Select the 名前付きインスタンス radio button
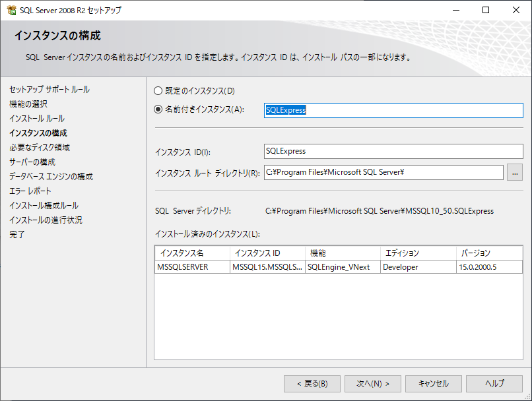The image size is (532, 401). click(158, 110)
